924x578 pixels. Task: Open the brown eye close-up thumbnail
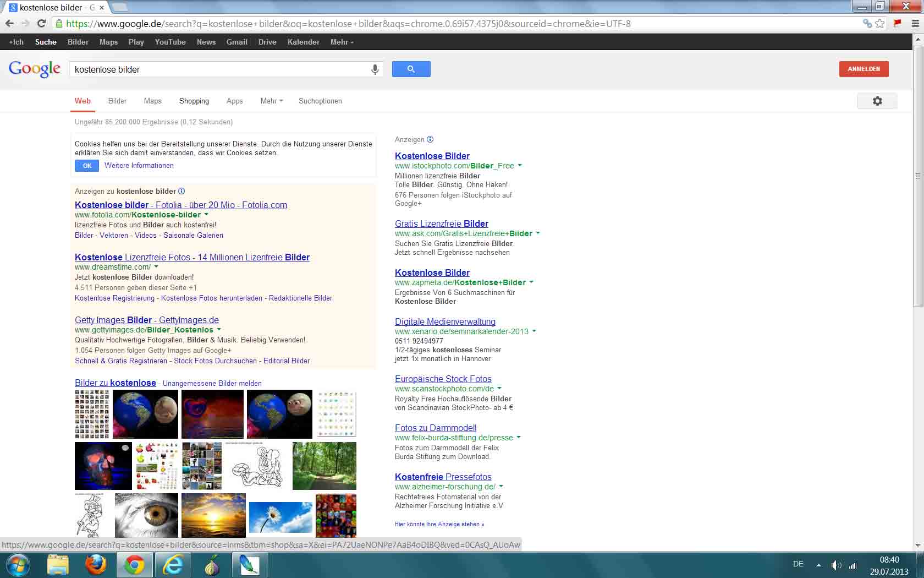[146, 515]
